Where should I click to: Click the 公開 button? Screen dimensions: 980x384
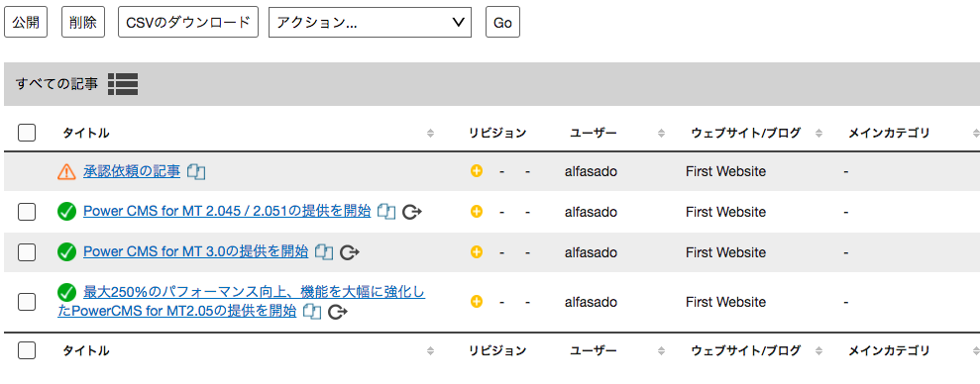pos(26,23)
